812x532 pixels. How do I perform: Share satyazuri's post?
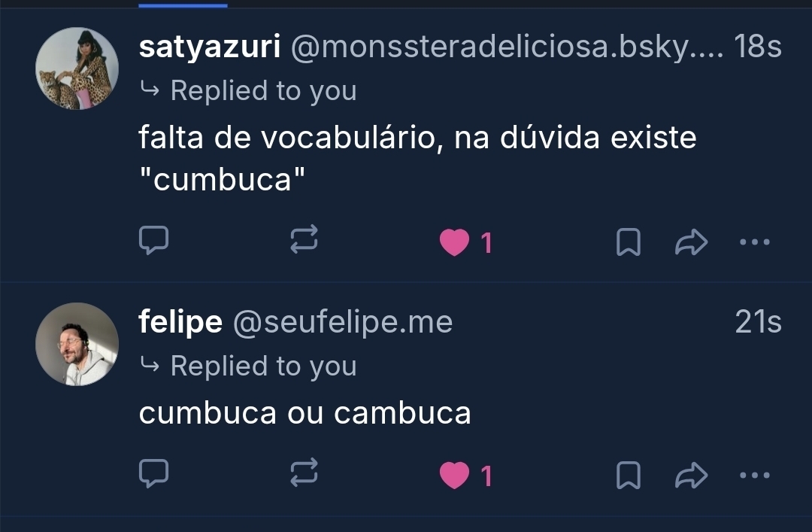[692, 242]
